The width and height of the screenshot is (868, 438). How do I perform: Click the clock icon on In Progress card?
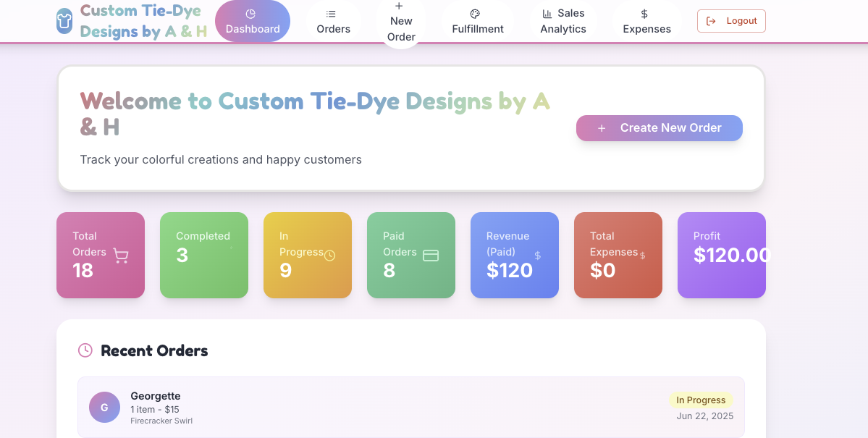point(329,255)
